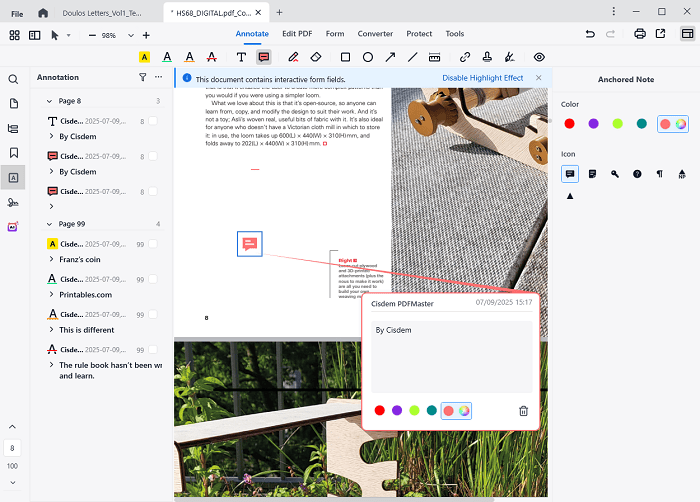Select the eraser tool

click(316, 58)
